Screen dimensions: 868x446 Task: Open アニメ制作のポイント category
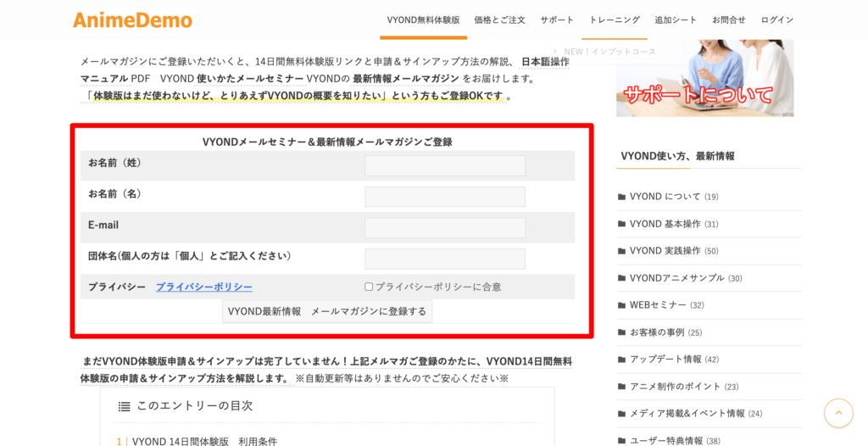point(676,386)
